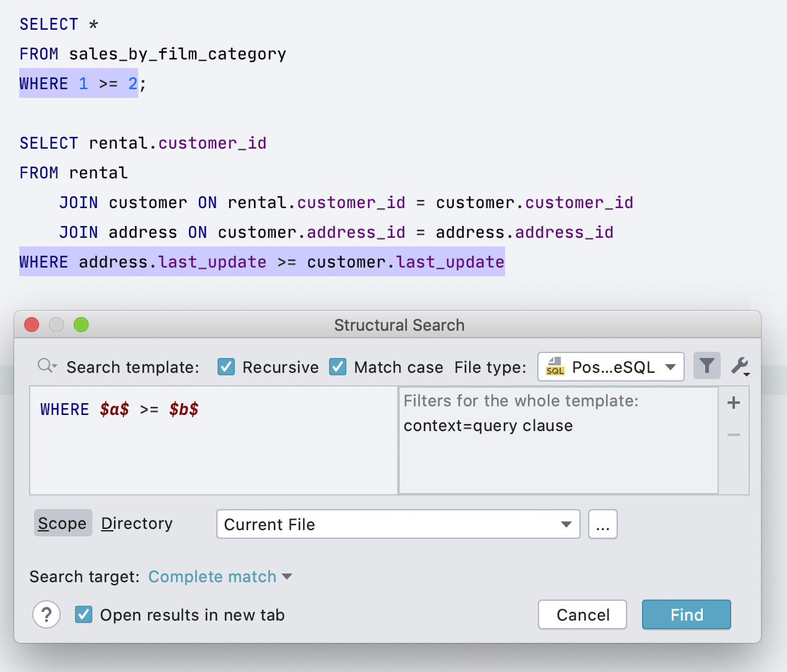787x672 pixels.
Task: Click the SQL file type icon
Action: (x=555, y=367)
